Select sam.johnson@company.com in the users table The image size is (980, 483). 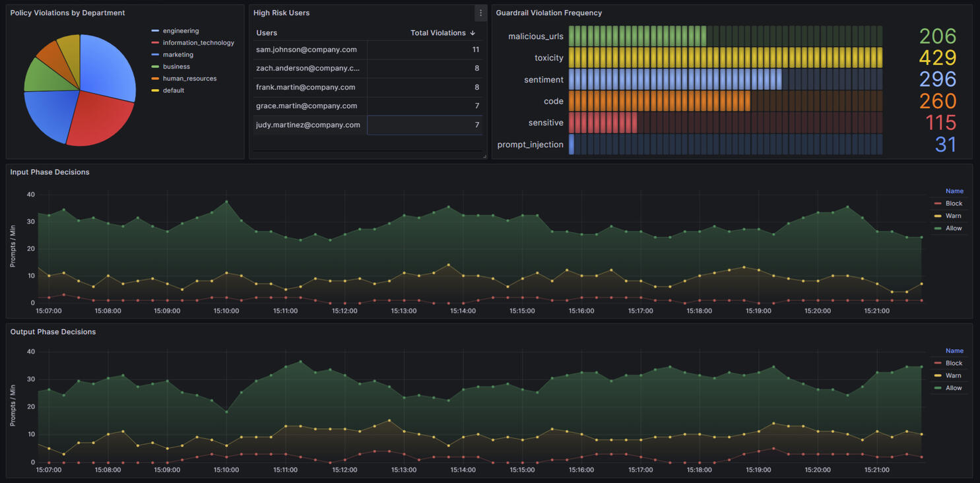(306, 49)
